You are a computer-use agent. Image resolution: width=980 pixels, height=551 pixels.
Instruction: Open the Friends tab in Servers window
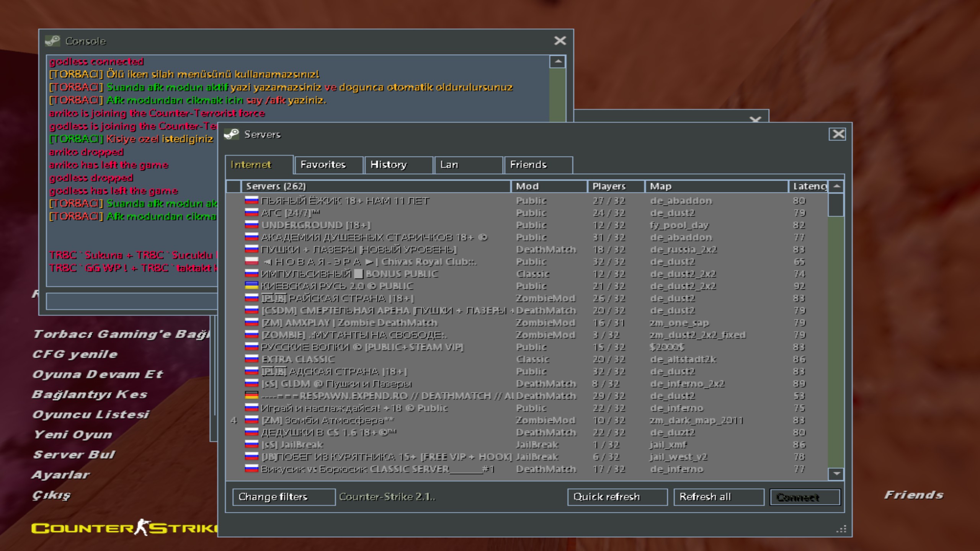(x=539, y=165)
